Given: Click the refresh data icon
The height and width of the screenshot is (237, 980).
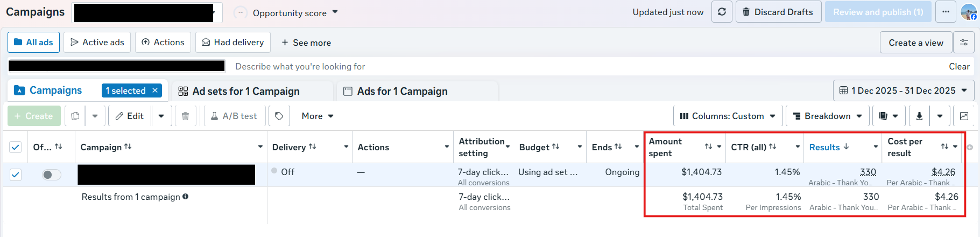Looking at the screenshot, I should coord(722,12).
